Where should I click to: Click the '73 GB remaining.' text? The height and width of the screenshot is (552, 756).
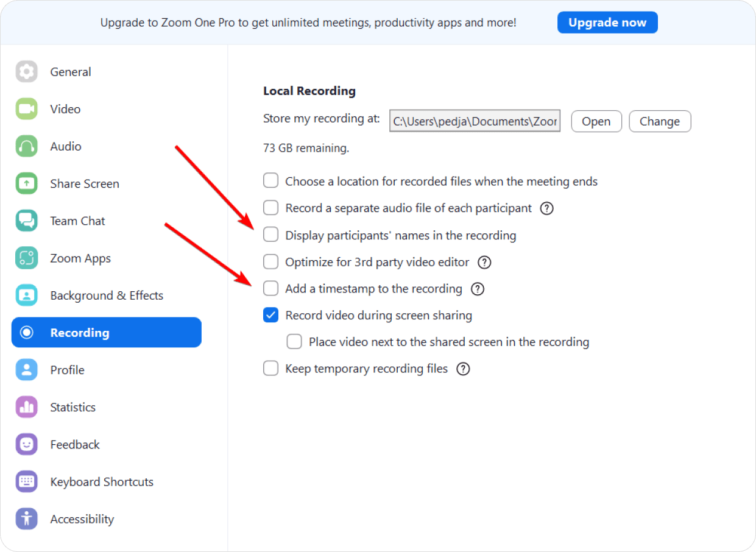pos(306,148)
